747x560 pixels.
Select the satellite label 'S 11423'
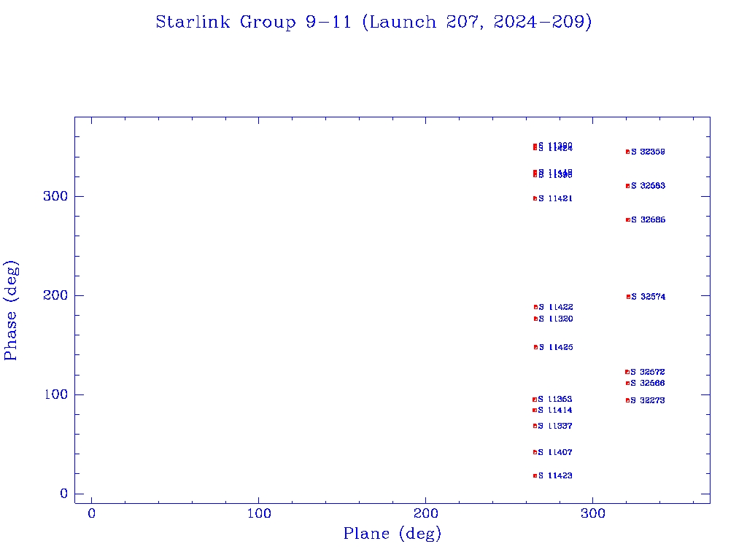(555, 475)
